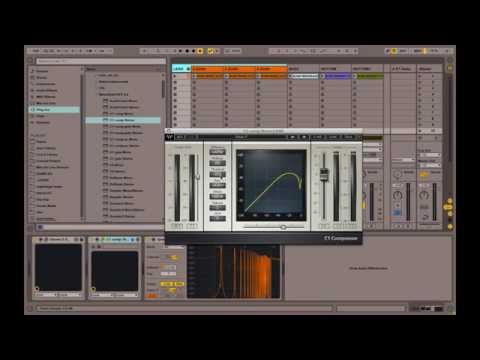Click the slider handle below the C1 graph
This screenshot has width=480, height=360.
click(283, 227)
